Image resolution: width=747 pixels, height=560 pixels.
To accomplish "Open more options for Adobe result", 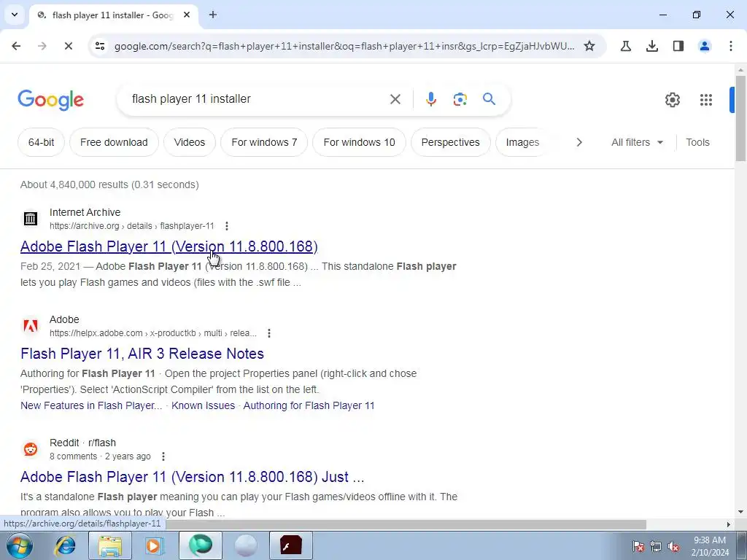I will 268,332.
